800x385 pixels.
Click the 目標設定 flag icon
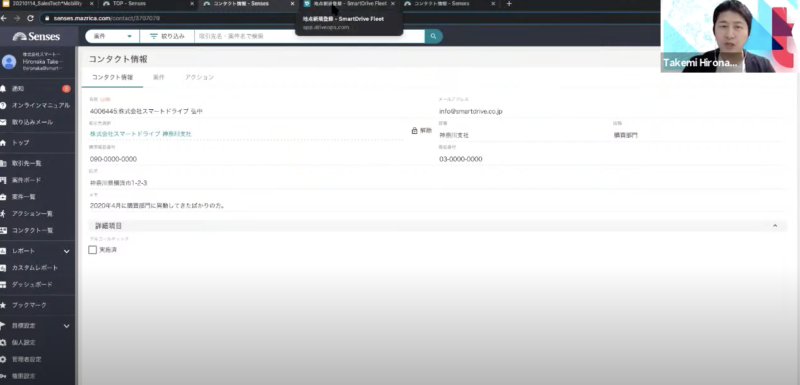click(3, 325)
